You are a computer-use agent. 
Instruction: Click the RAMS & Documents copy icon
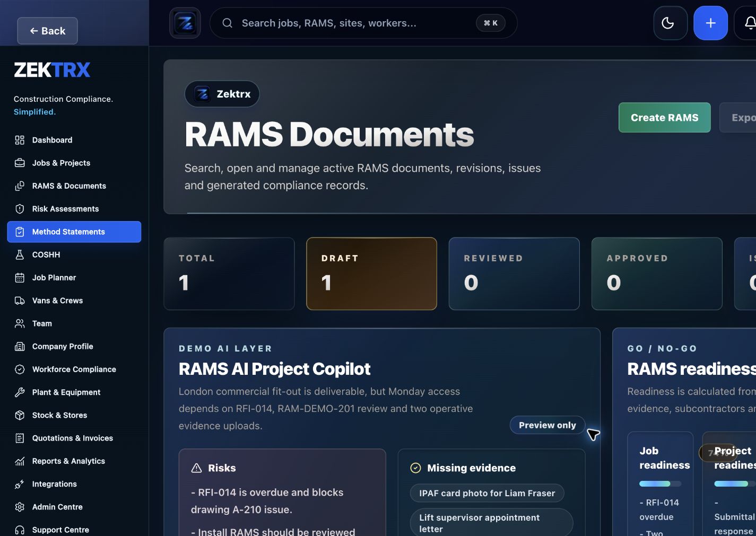pos(20,186)
